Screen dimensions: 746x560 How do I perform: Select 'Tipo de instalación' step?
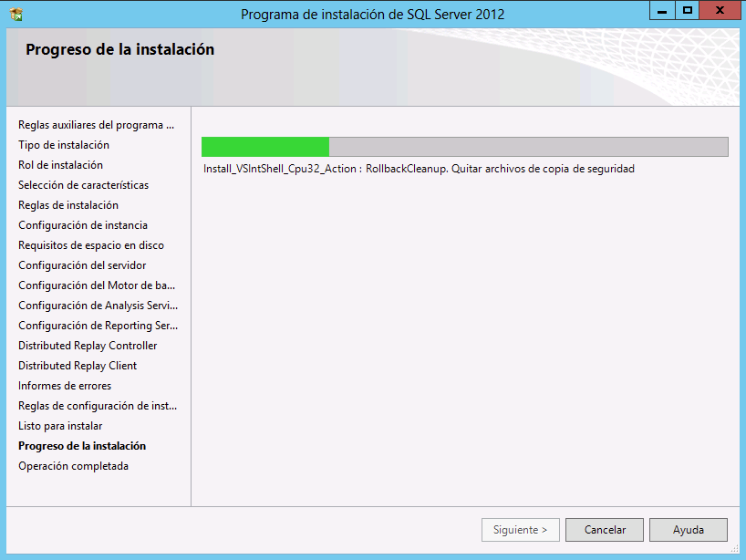64,145
